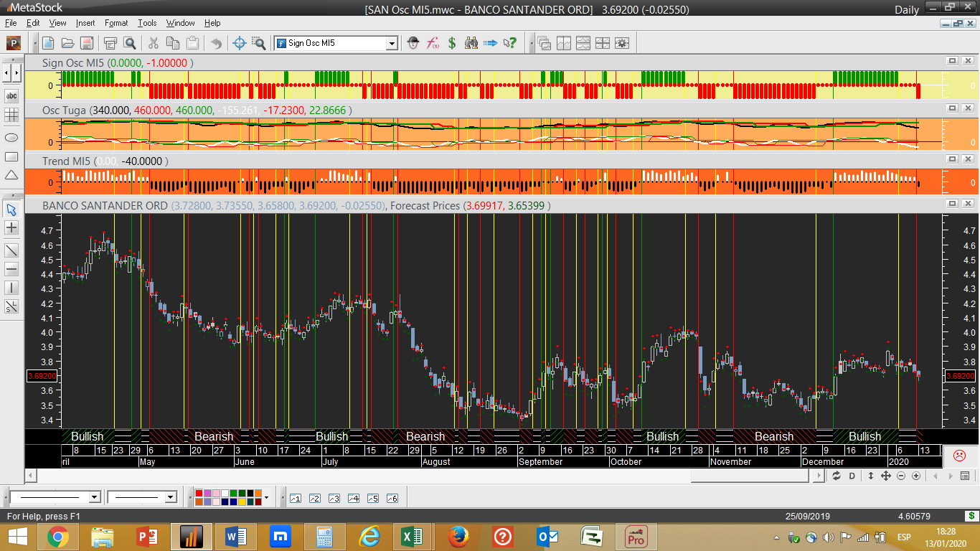Toggle the crosshairs plus tool in sidebar

(11, 228)
